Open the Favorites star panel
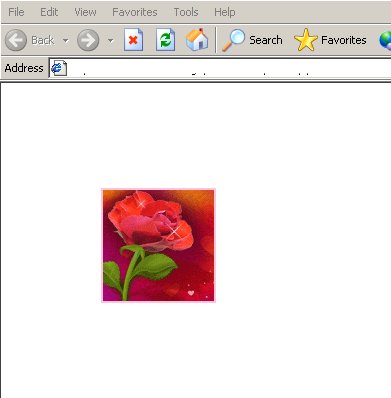Screen dimensions: 391x398 [x=306, y=40]
